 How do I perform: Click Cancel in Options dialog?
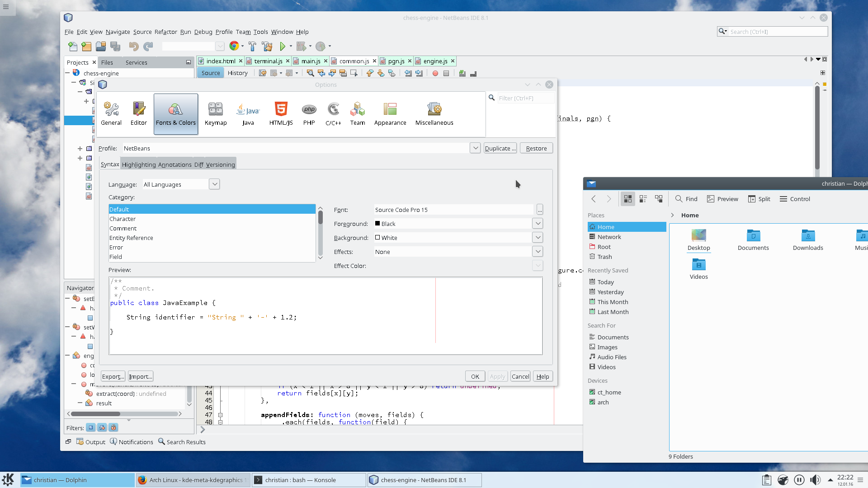[520, 376]
